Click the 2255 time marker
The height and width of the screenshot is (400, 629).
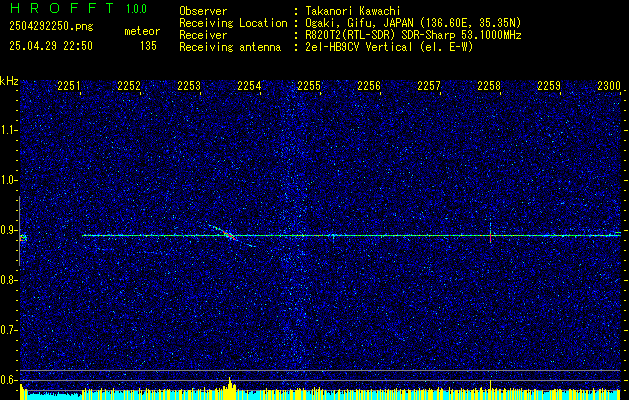point(309,85)
